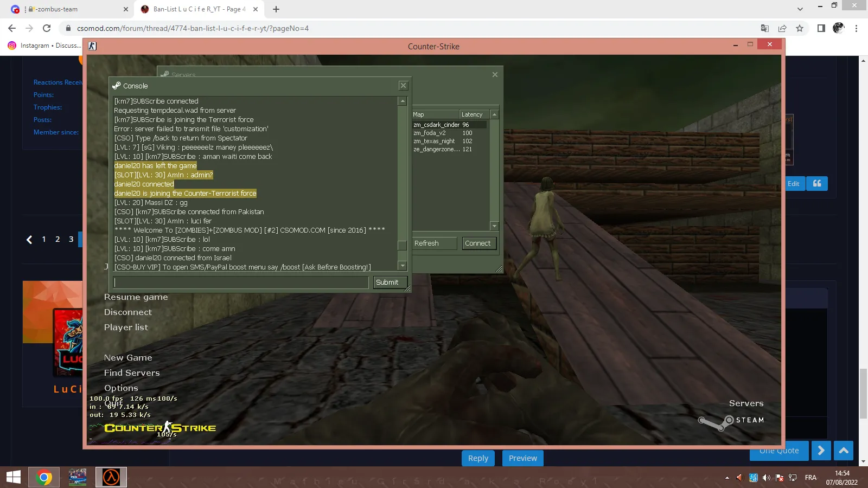Expand the Chrome tab search chevron

pos(800,9)
